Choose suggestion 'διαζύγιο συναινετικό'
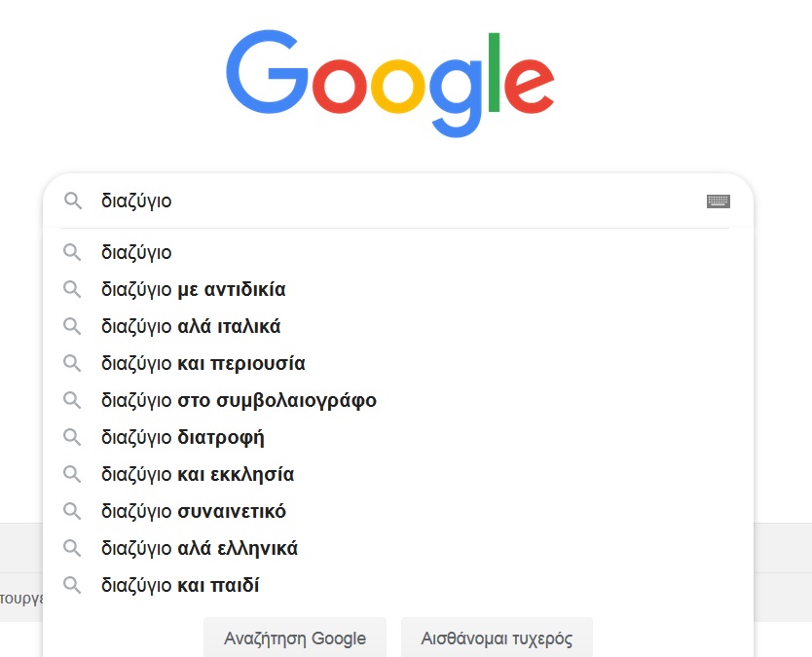This screenshot has height=657, width=812. 193,511
